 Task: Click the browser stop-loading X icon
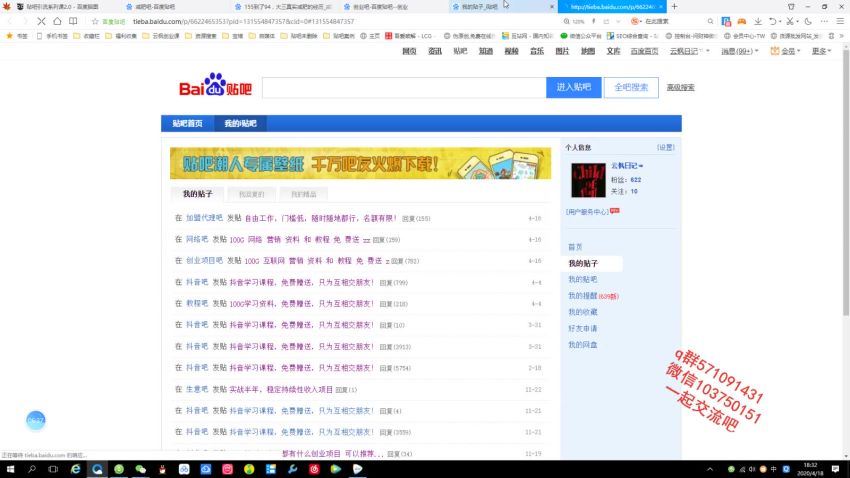[41, 21]
